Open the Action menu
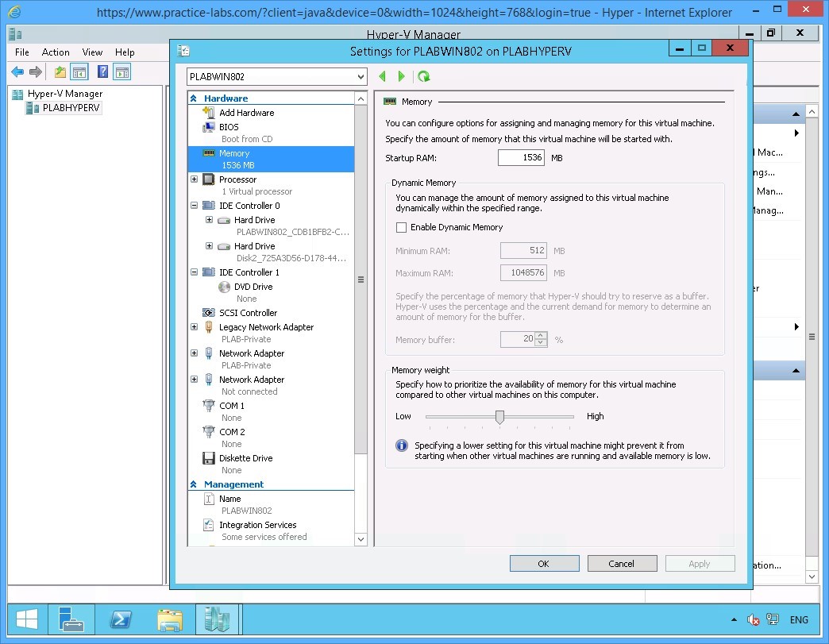 point(56,52)
